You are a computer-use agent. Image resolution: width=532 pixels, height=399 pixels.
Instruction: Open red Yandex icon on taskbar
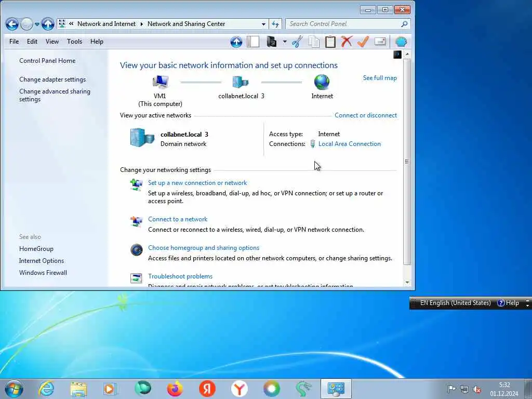(207, 389)
